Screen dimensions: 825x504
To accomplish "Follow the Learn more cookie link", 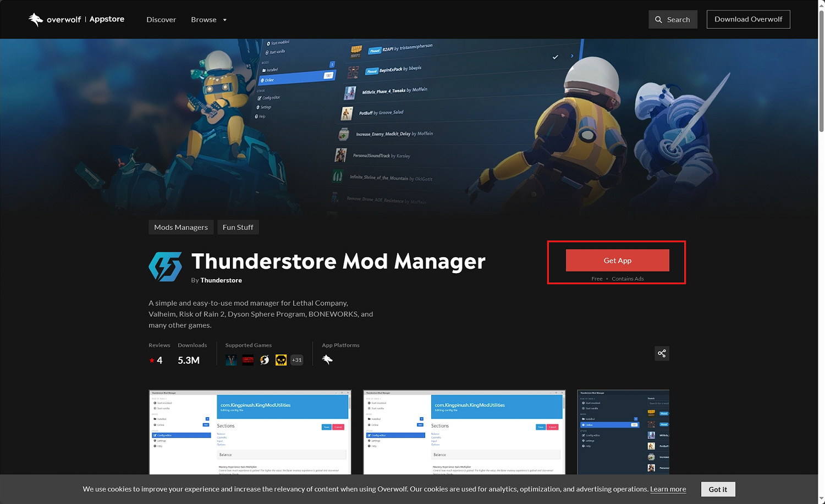I will point(668,489).
